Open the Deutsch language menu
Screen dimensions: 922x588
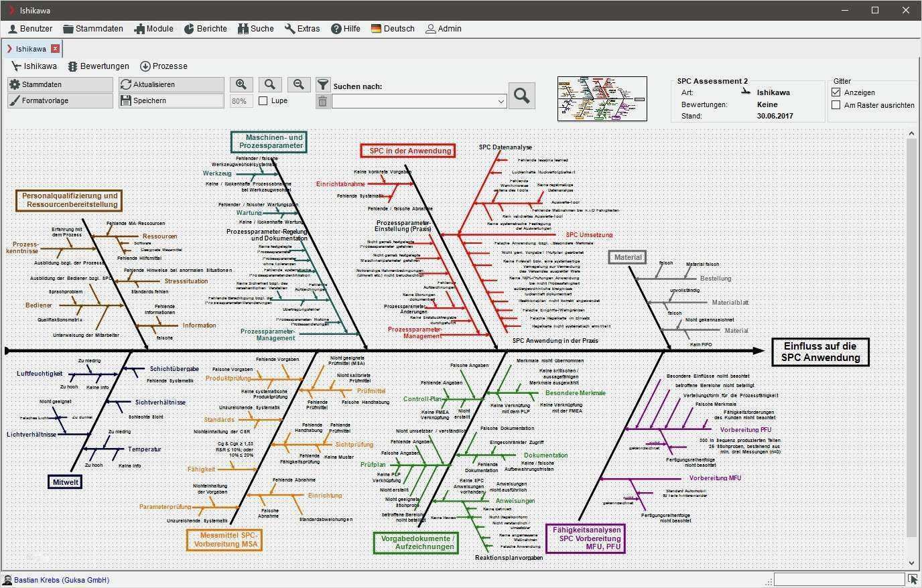(x=393, y=29)
